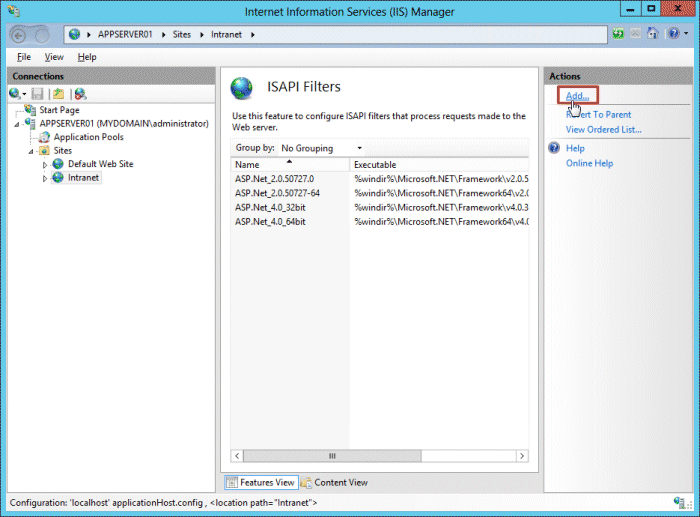Sort by the Executable column header
The image size is (700, 517).
(439, 165)
